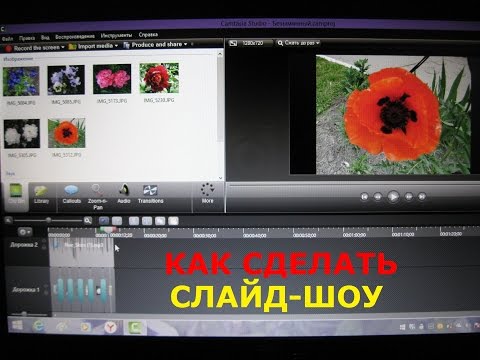Click the Copy button on timeline toolbar
Screen dimensions: 480x360
[x=160, y=221]
